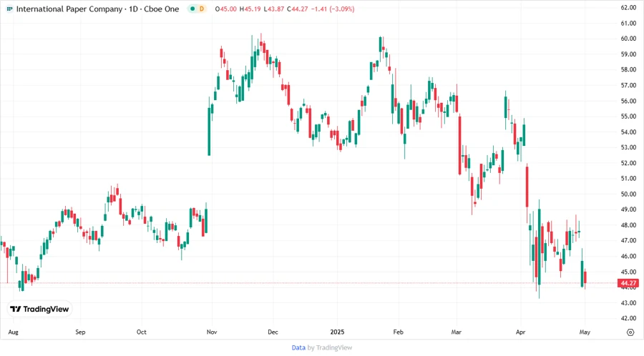
Task: Click the 2025 label on time axis
Action: (x=337, y=332)
